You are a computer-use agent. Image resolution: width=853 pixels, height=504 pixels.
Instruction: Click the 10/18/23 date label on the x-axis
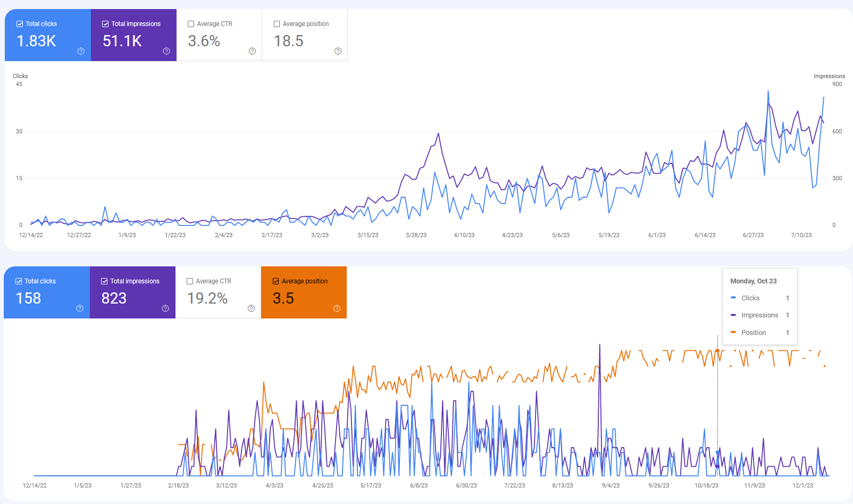pos(706,485)
